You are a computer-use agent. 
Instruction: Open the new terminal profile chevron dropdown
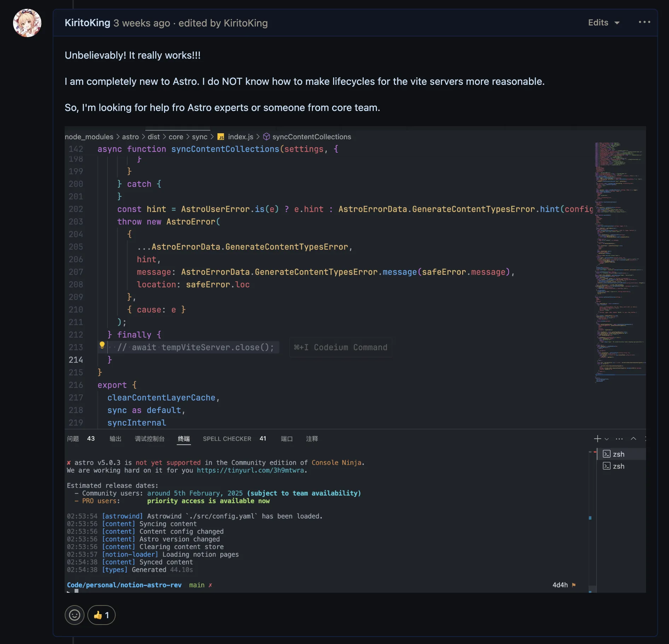(607, 439)
